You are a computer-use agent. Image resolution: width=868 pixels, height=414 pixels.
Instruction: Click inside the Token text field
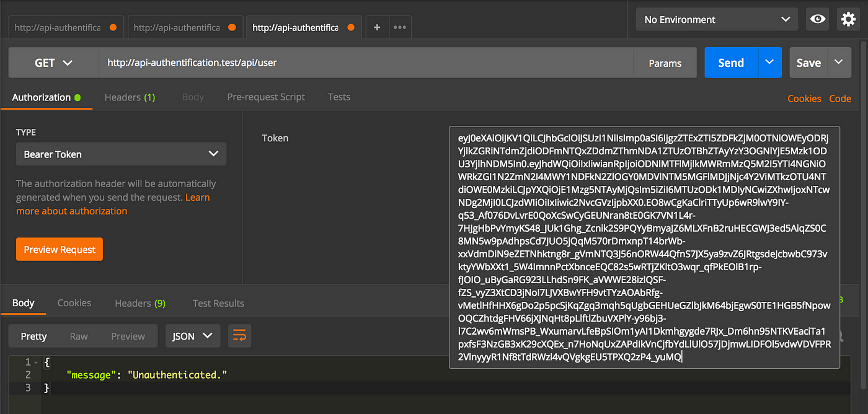coord(644,247)
